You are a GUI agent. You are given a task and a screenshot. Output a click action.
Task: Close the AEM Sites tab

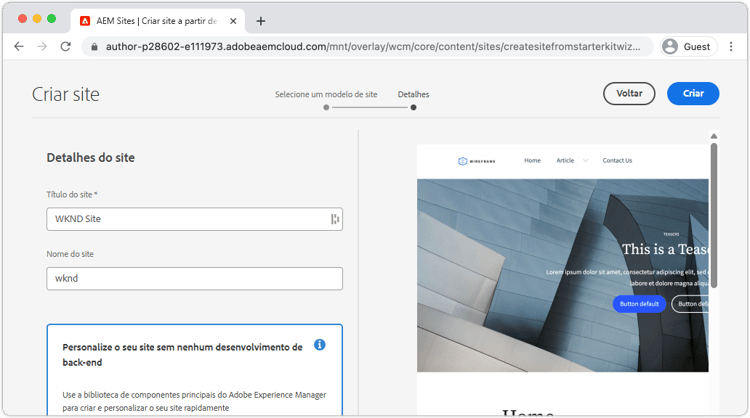[233, 21]
